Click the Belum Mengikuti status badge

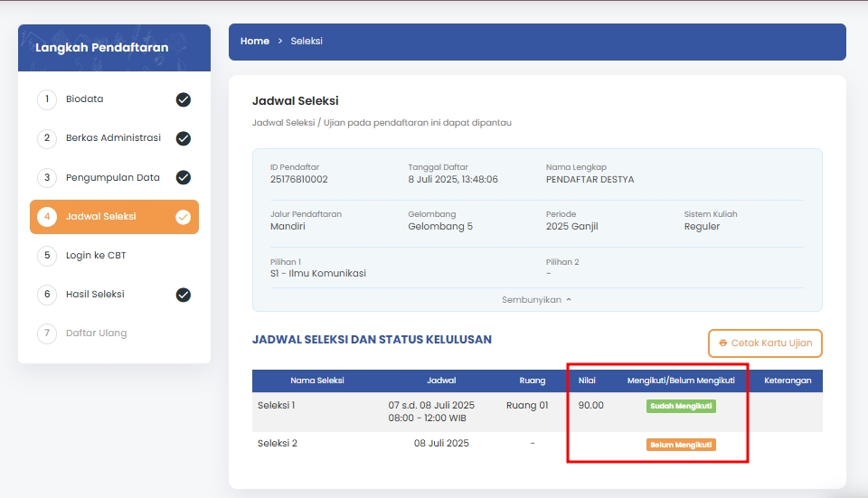[x=681, y=445]
